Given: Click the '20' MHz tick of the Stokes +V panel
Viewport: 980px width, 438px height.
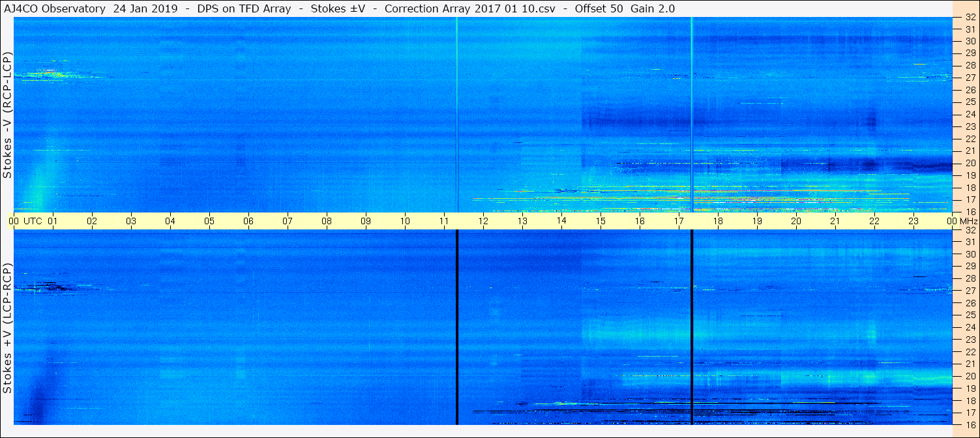Looking at the screenshot, I should pyautogui.click(x=970, y=376).
